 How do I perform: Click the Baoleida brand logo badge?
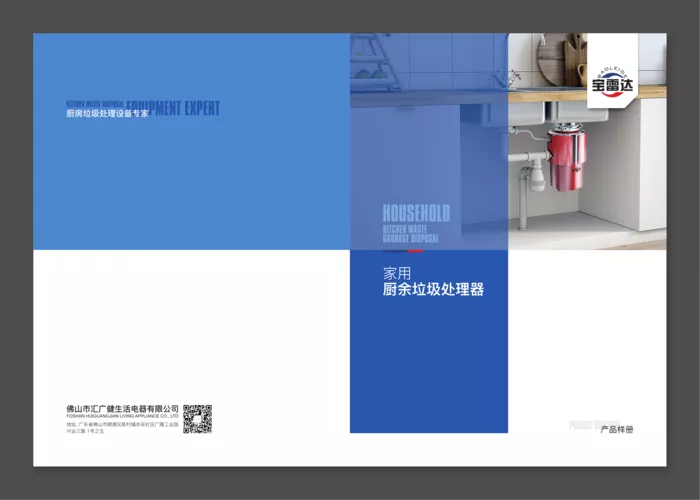[612, 71]
